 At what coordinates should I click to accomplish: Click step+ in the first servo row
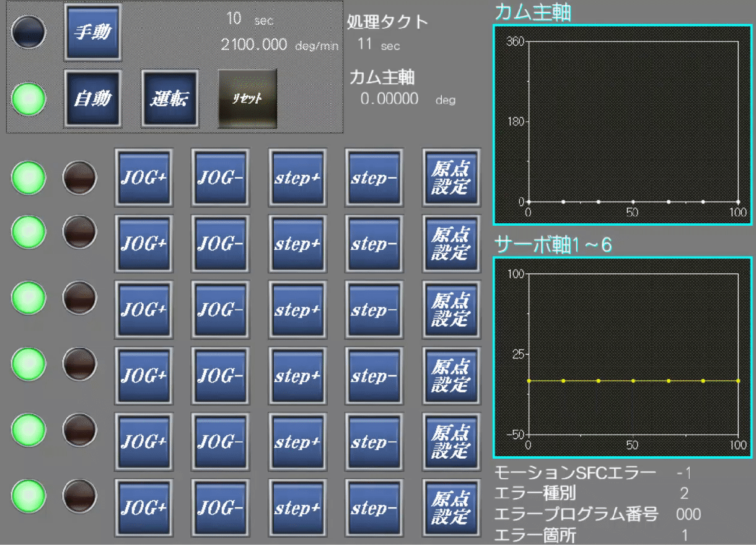297,177
